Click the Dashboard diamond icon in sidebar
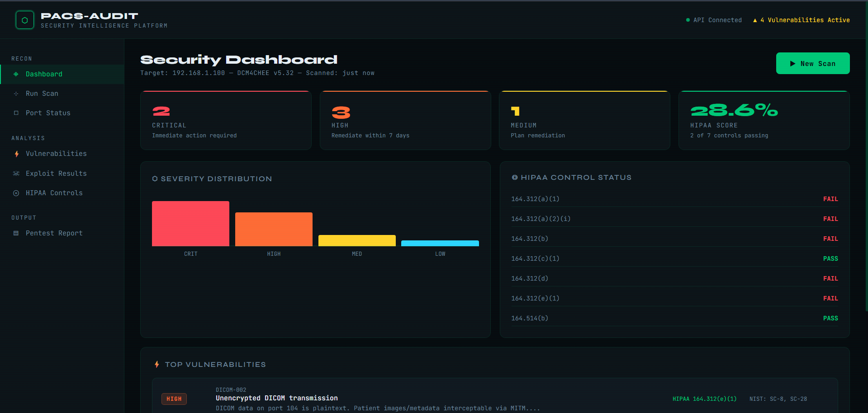Image resolution: width=868 pixels, height=413 pixels. pos(16,74)
